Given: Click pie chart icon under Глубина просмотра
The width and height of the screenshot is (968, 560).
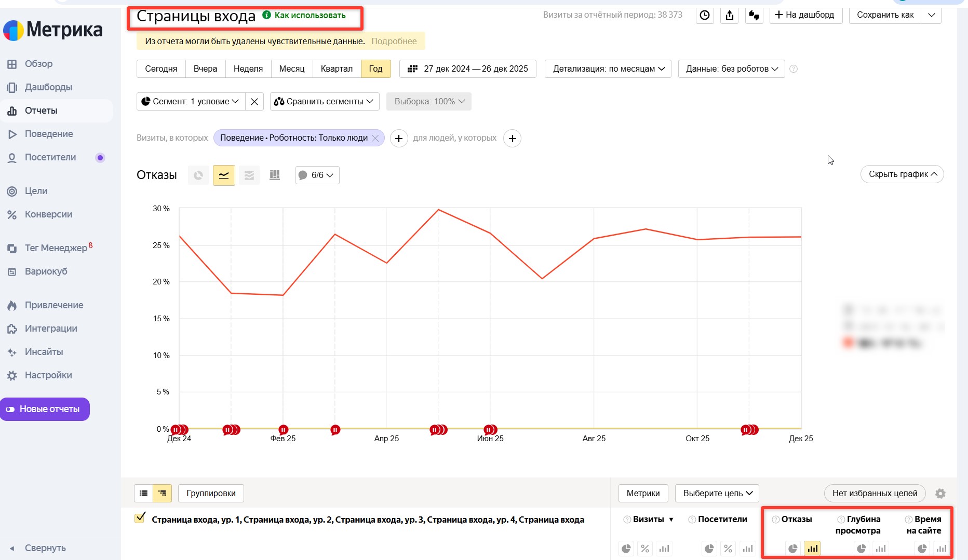Looking at the screenshot, I should pyautogui.click(x=862, y=549).
